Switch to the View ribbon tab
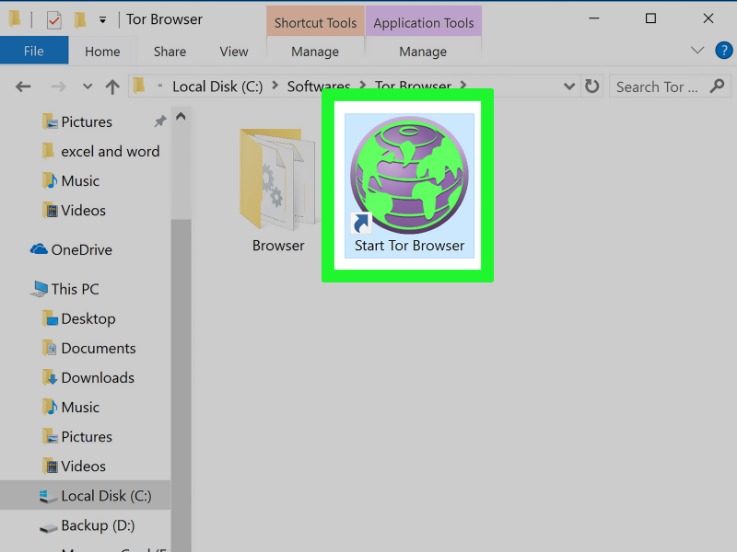The width and height of the screenshot is (737, 552). pyautogui.click(x=234, y=51)
